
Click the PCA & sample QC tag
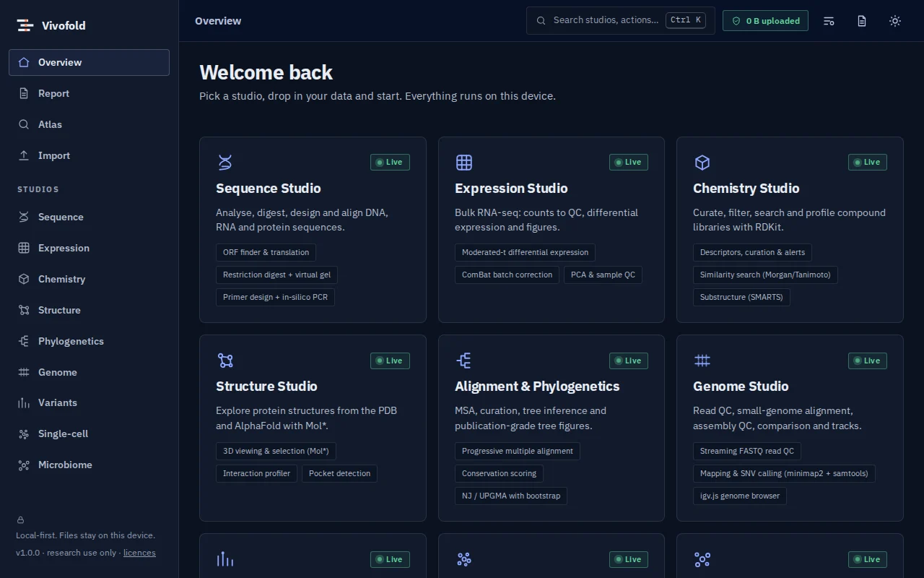pyautogui.click(x=603, y=275)
